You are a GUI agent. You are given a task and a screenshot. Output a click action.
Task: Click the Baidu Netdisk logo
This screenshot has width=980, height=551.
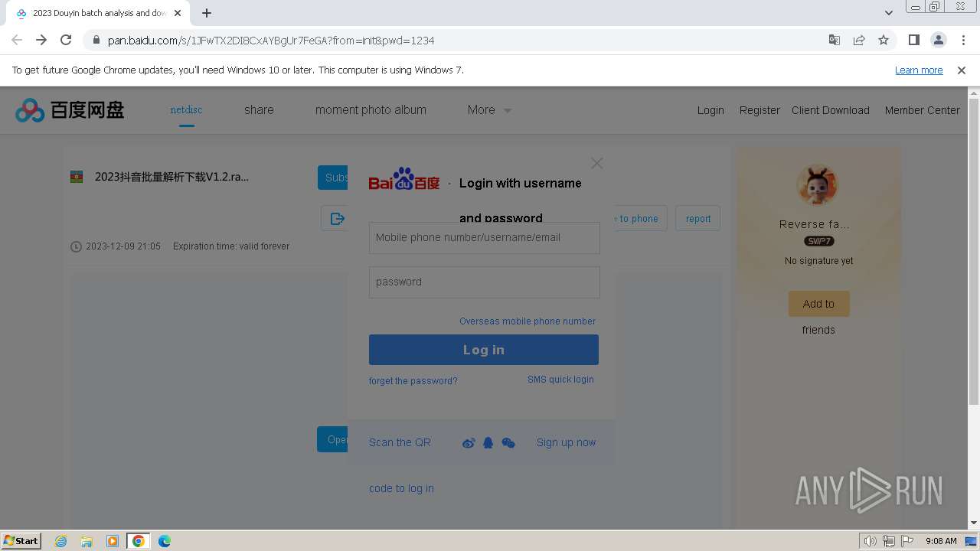[x=70, y=110]
